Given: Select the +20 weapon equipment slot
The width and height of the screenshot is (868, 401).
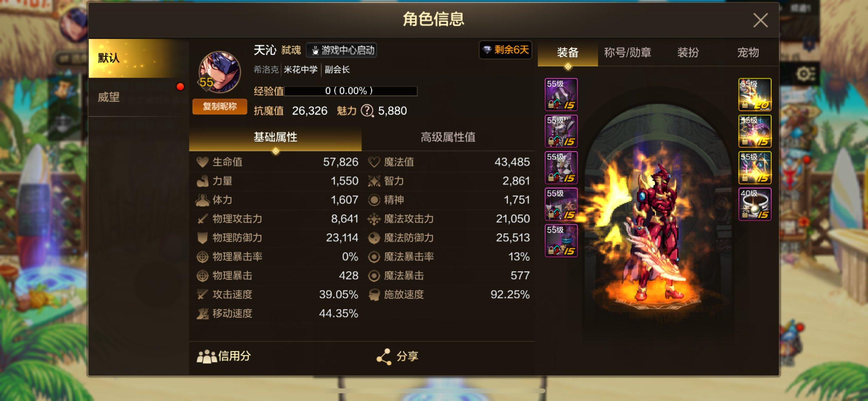Looking at the screenshot, I should [x=755, y=95].
